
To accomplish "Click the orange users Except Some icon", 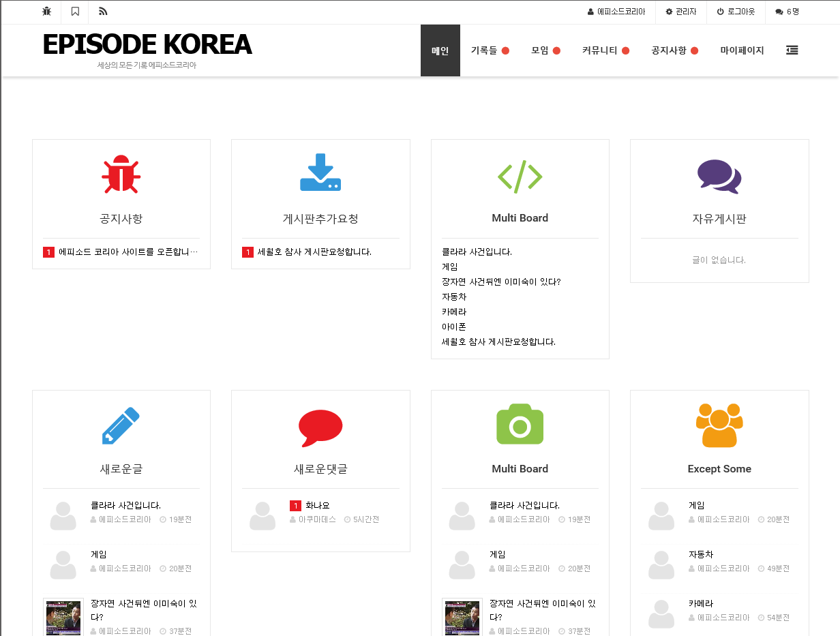I will pos(719,425).
